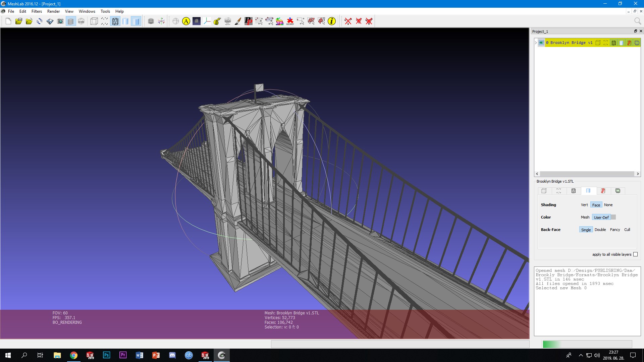Set Back-Face to Double
Screen dimensions: 644x362
600,230
